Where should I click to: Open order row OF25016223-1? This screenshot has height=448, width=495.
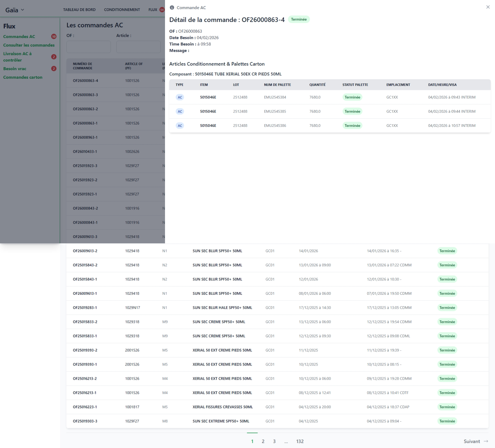[277, 407]
